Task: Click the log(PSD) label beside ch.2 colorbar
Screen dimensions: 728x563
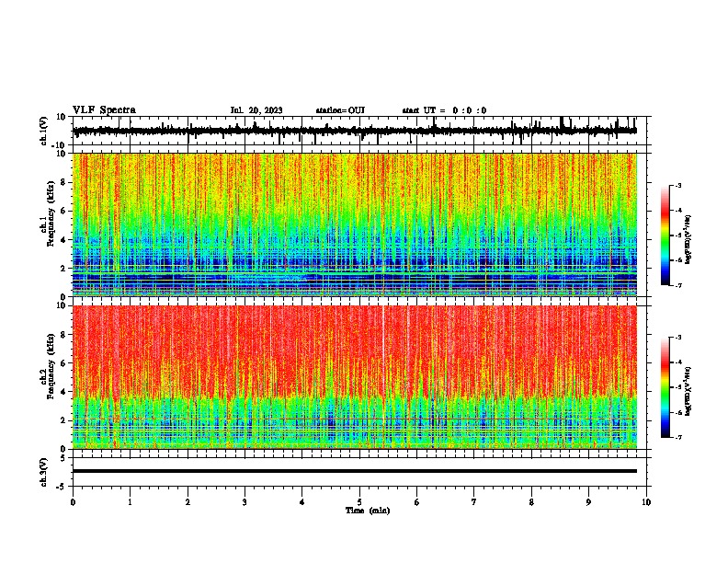Action: pos(688,392)
